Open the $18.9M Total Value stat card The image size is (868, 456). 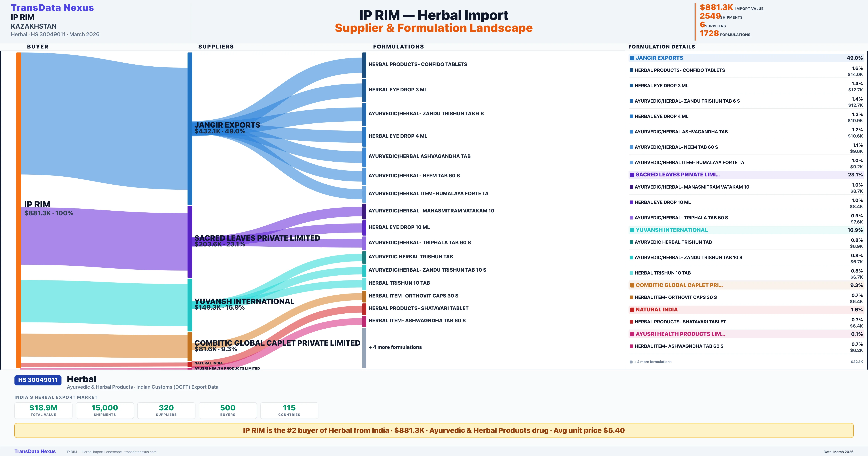43,410
